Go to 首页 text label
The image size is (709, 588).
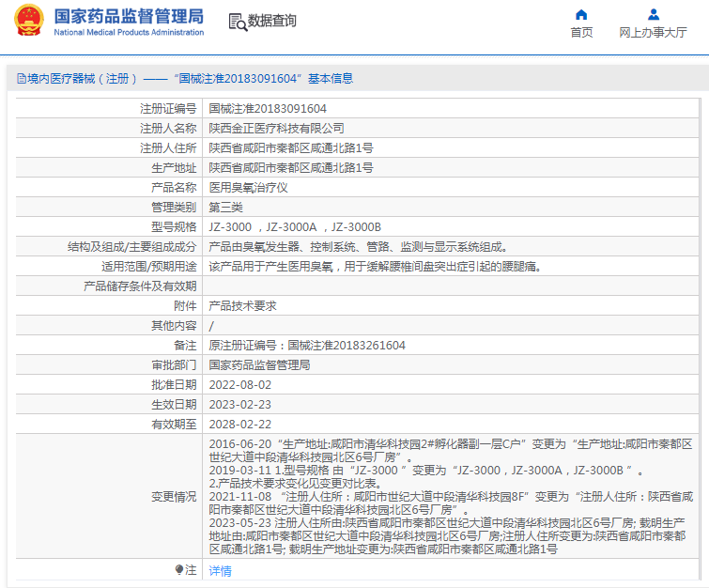pyautogui.click(x=581, y=33)
